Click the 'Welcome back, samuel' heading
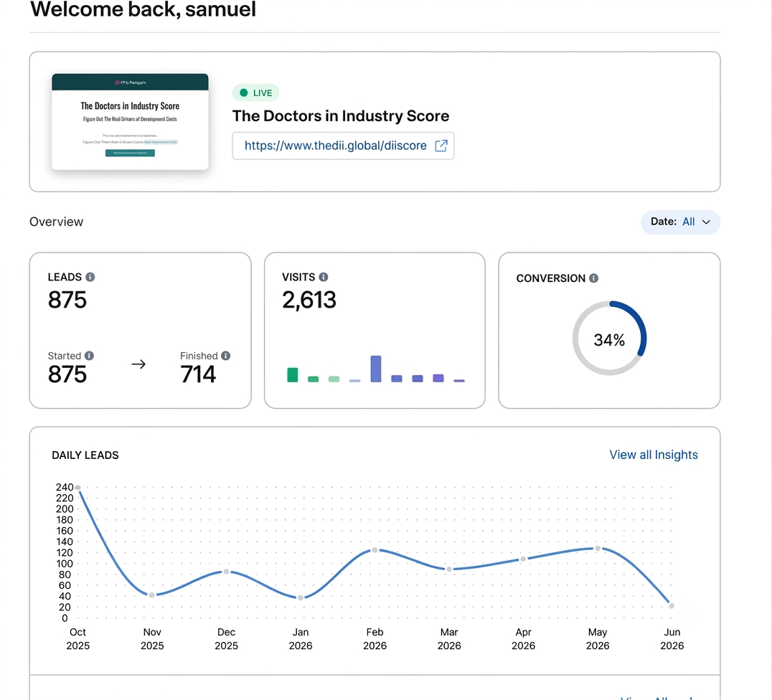This screenshot has width=772, height=700. tap(143, 9)
